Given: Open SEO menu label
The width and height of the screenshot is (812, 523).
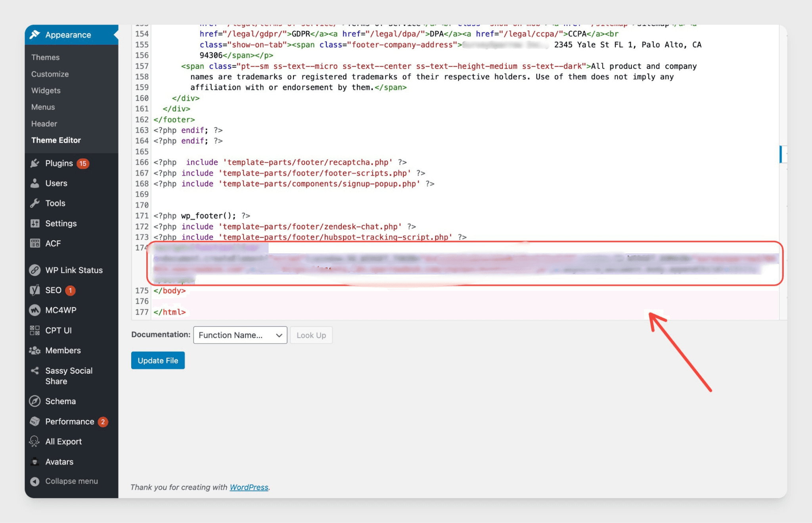Looking at the screenshot, I should (x=54, y=290).
